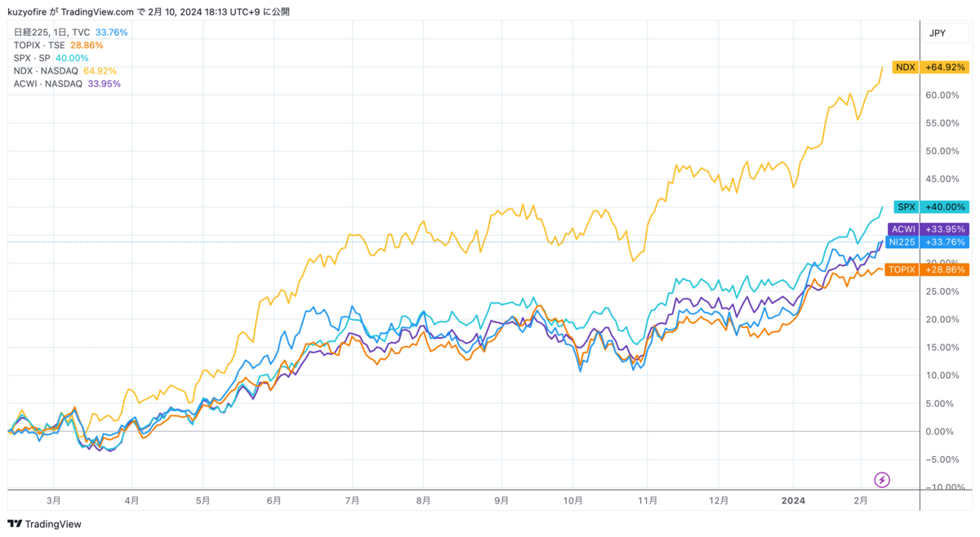Click the 20.00% axis label
Image resolution: width=980 pixels, height=537 pixels.
942,319
